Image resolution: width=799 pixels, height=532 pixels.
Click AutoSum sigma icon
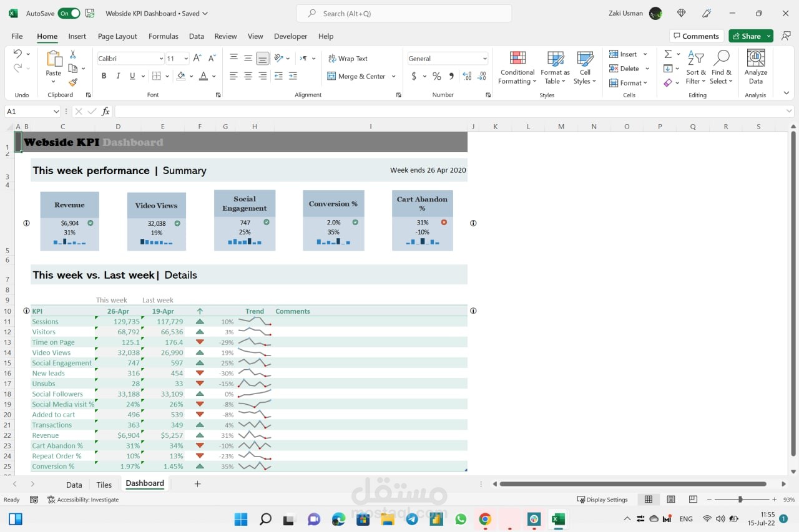[668, 54]
